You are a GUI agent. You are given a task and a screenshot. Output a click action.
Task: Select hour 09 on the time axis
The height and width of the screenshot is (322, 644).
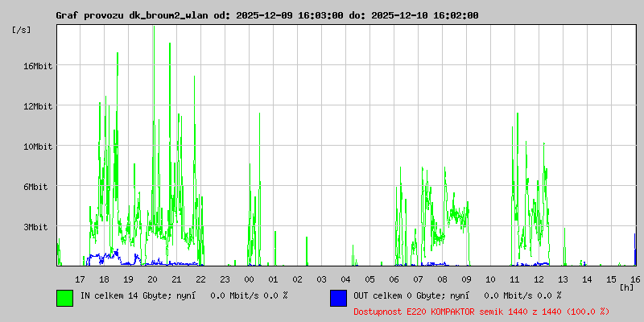[466, 279]
